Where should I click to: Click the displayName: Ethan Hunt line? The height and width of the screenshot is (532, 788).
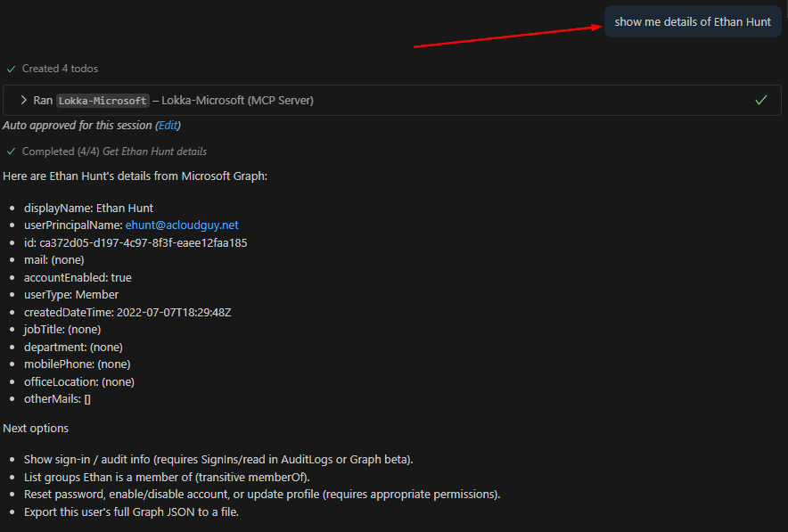pyautogui.click(x=88, y=208)
